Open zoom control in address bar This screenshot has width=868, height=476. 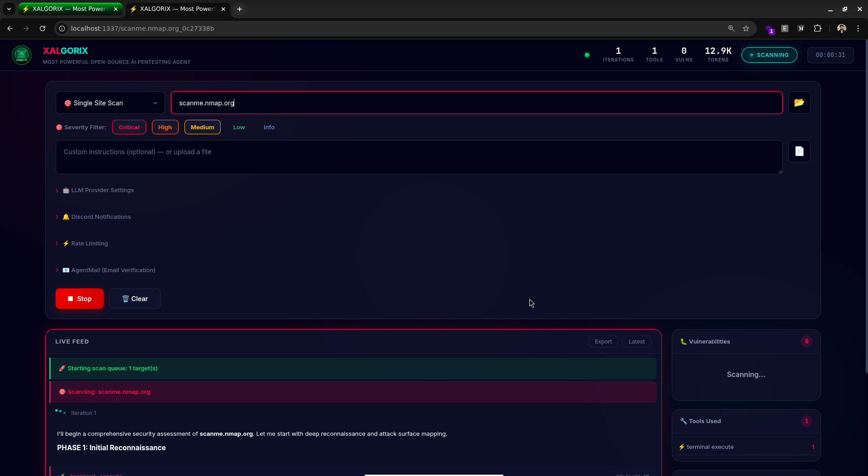pos(731,28)
